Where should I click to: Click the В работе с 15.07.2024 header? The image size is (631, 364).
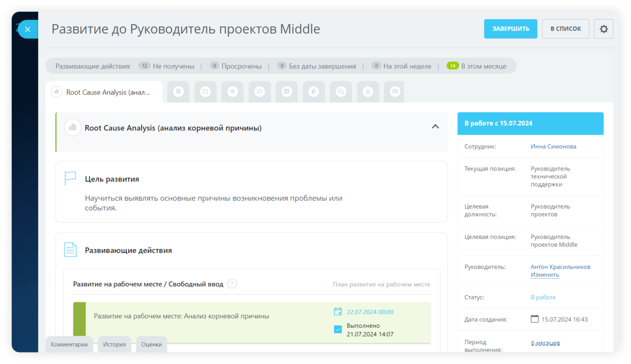point(530,123)
